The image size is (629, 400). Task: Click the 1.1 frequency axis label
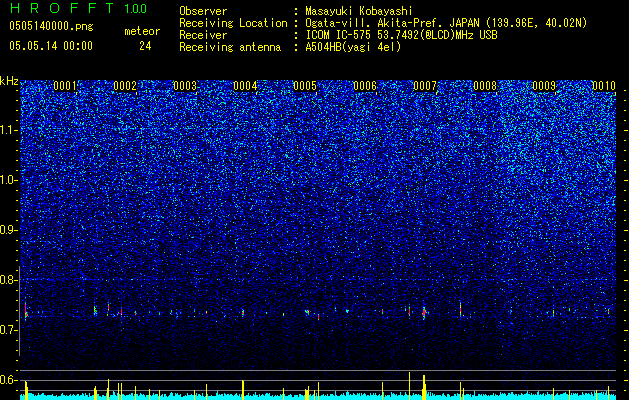coord(9,130)
